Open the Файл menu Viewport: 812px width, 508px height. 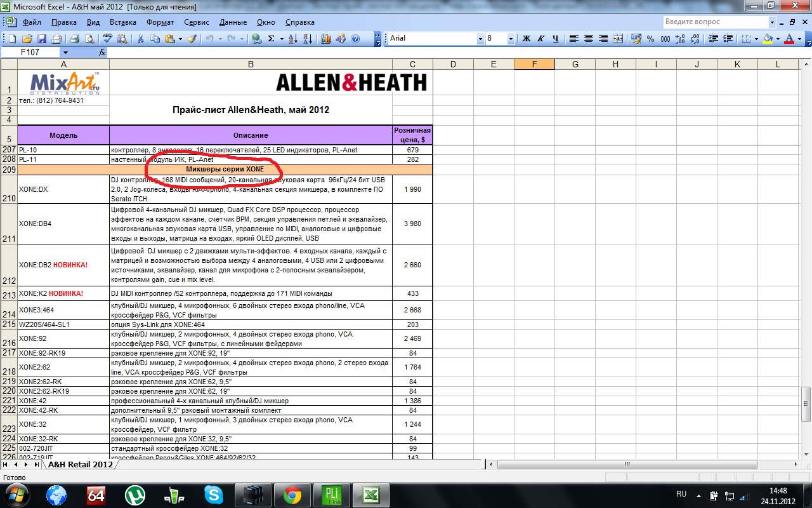coord(32,22)
